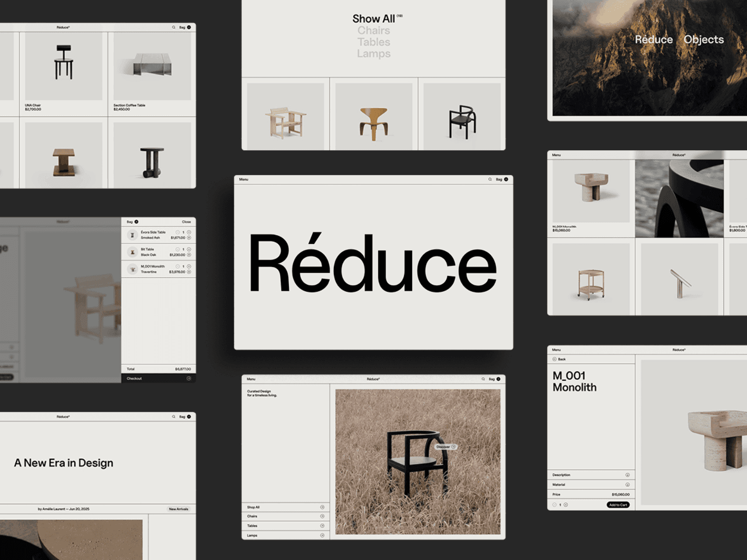The image size is (747, 560).
Task: Click Add to Cart for the M_001 Monolith
Action: point(618,505)
